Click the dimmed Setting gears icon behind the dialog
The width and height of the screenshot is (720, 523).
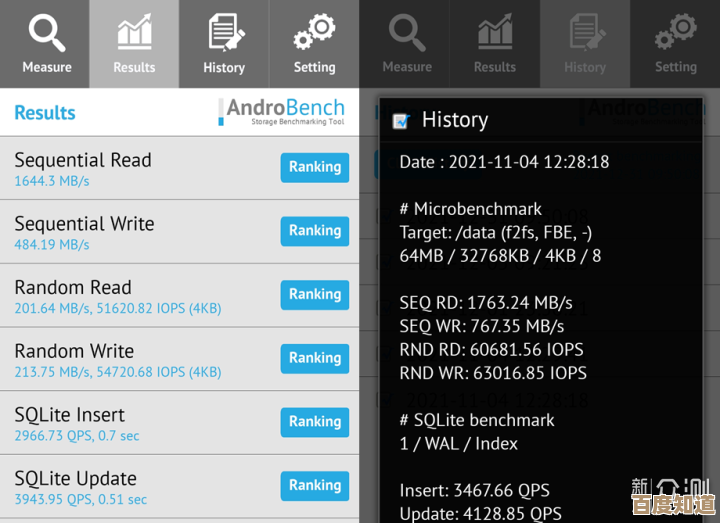[x=675, y=34]
